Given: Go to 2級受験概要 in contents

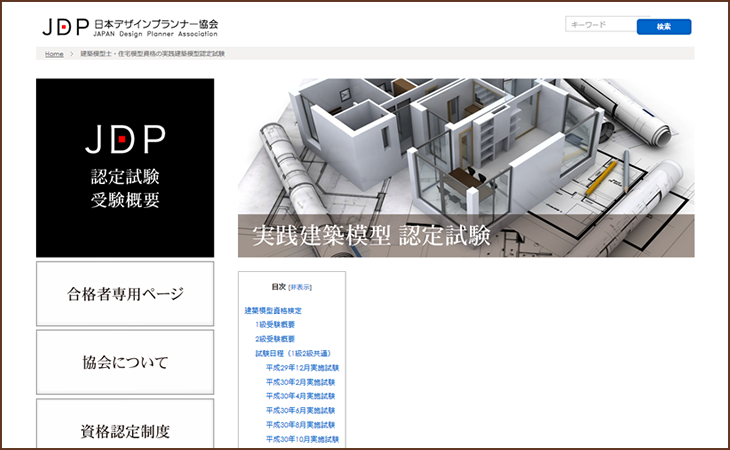Looking at the screenshot, I should pyautogui.click(x=275, y=339).
